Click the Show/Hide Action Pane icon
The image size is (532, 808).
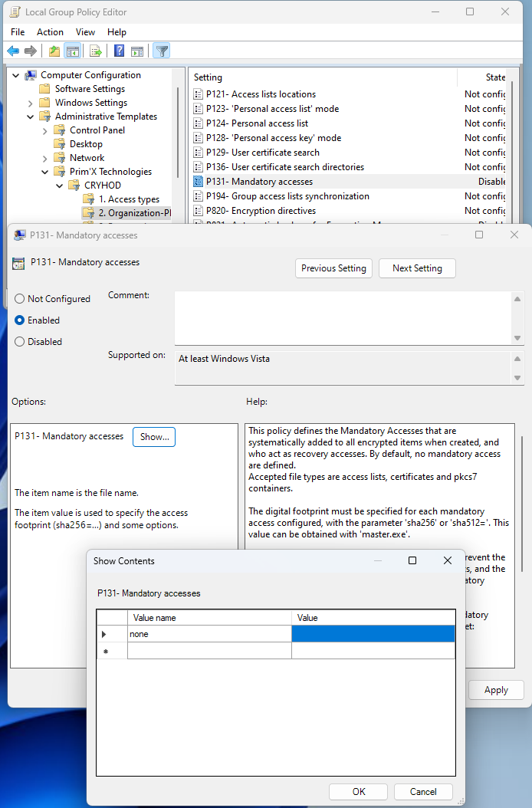pyautogui.click(x=137, y=51)
